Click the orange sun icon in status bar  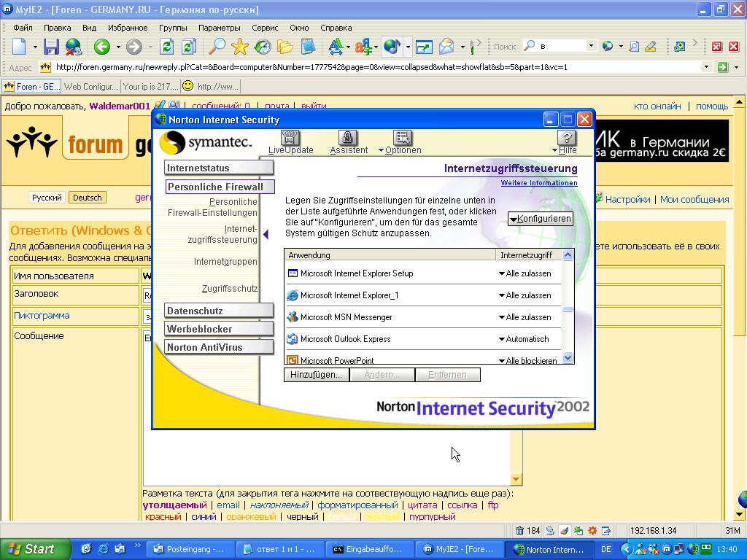pos(592,531)
